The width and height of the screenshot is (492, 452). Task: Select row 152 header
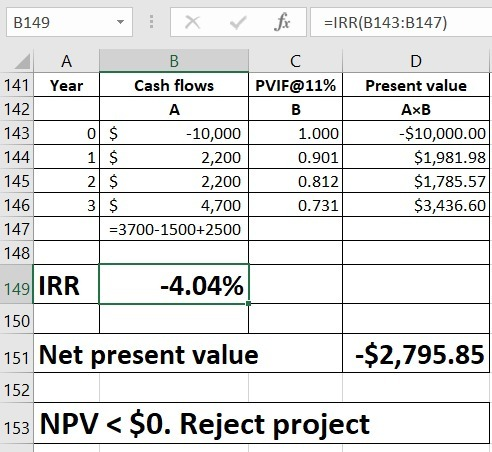[17, 388]
